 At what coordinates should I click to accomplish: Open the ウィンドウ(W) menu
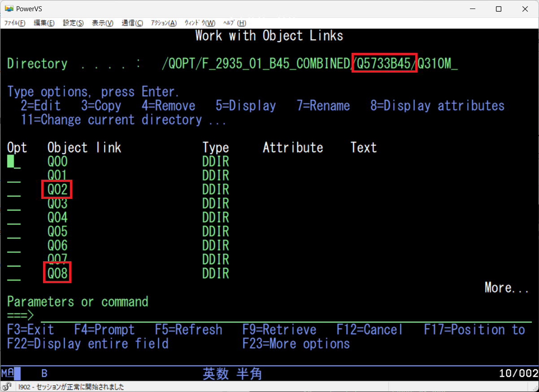(200, 23)
